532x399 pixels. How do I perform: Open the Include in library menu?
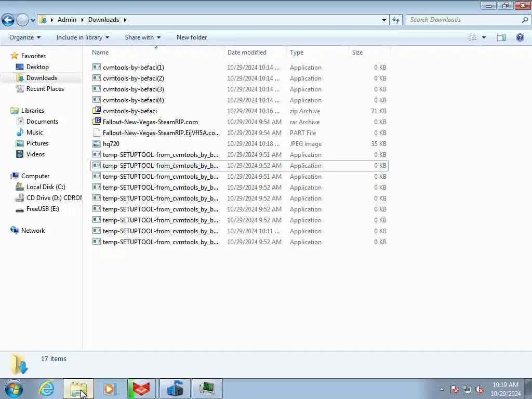click(x=83, y=37)
